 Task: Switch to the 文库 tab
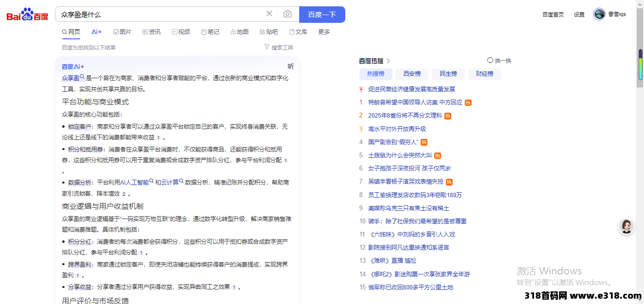(x=298, y=32)
